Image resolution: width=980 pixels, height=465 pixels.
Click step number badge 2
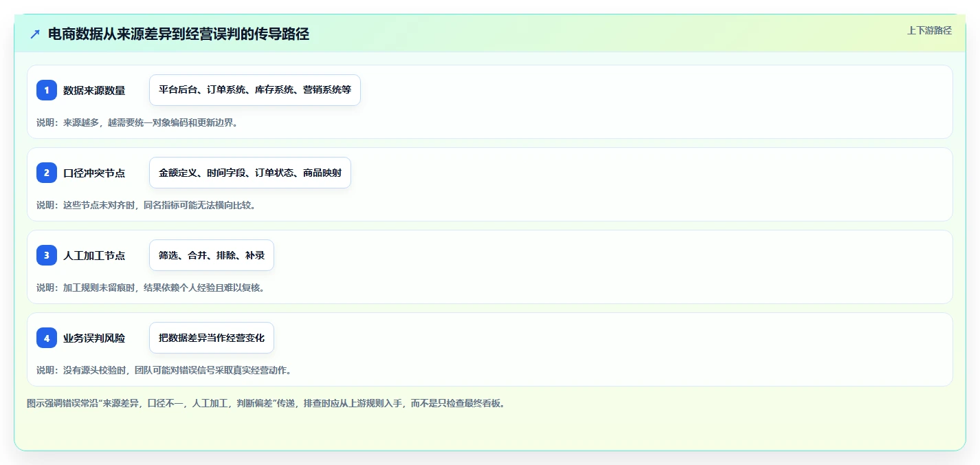pos(47,173)
